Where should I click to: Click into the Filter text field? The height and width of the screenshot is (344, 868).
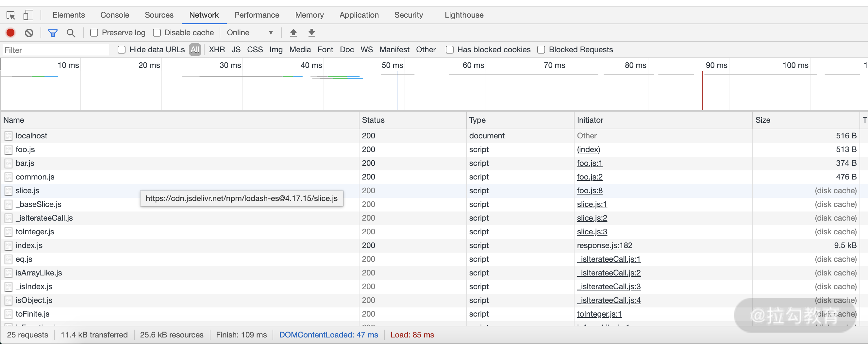[x=56, y=50]
